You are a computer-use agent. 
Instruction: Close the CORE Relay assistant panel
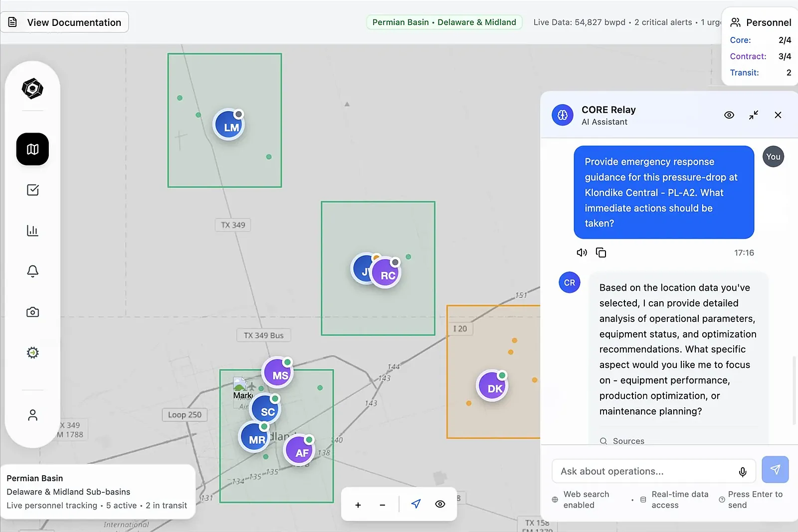click(x=778, y=115)
